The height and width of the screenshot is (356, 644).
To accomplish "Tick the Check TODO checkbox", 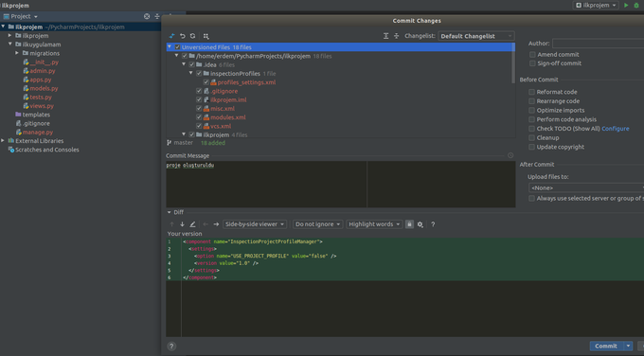I will coord(531,129).
